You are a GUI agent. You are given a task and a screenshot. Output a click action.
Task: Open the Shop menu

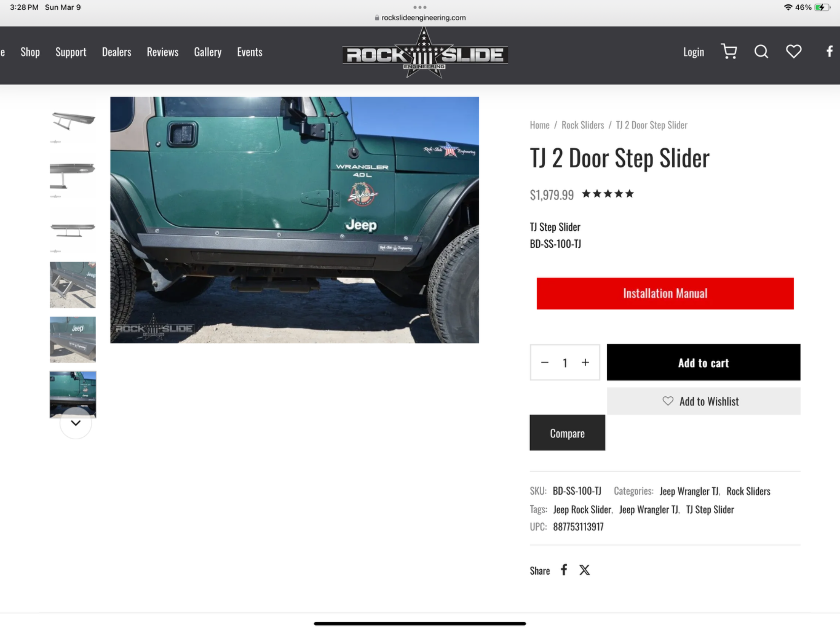click(x=30, y=52)
